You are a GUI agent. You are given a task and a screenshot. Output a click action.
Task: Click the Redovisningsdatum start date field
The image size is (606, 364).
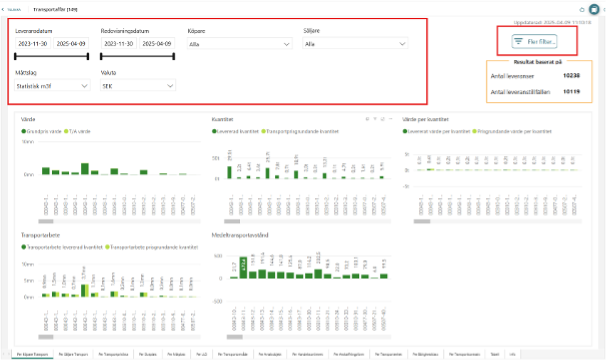[x=119, y=44]
